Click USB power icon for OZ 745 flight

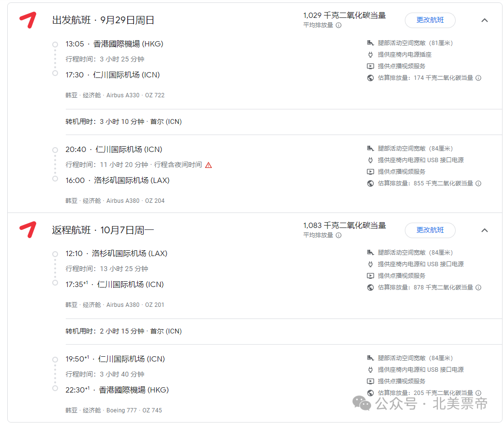(x=371, y=370)
